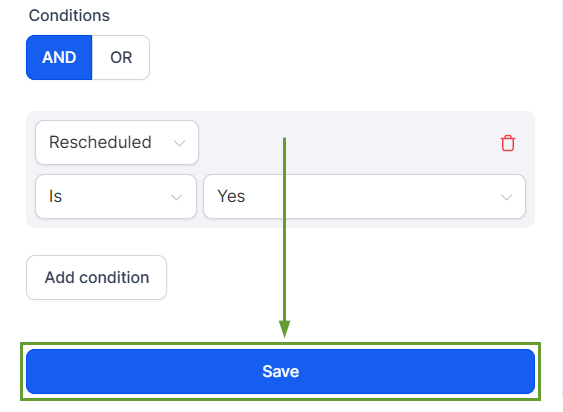
Task: Click the word Rescheduled in the selector
Action: click(100, 142)
